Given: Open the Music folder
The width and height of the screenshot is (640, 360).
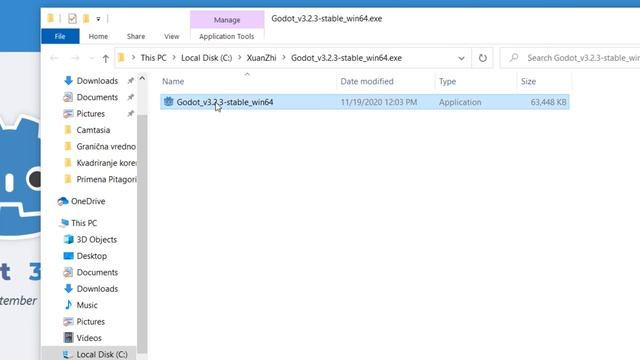Looking at the screenshot, I should 87,305.
